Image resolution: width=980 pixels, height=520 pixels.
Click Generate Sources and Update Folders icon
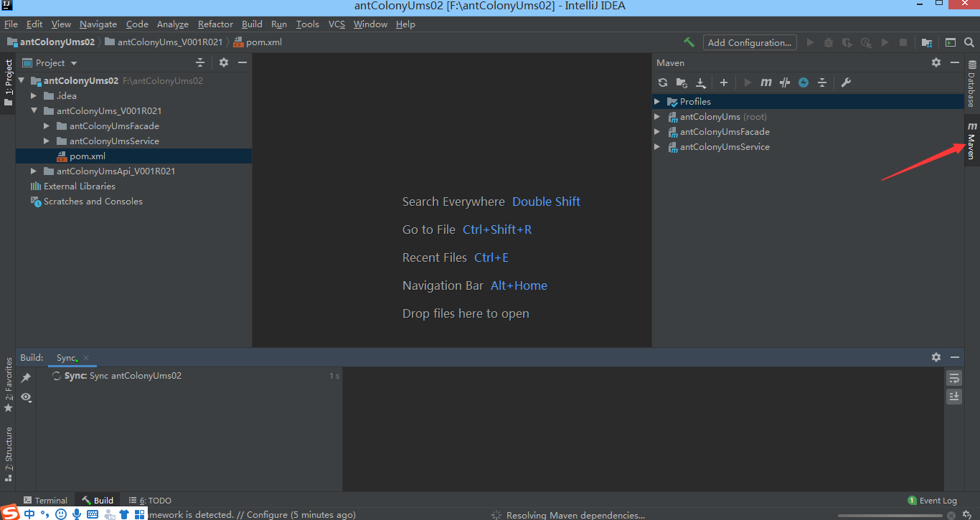[682, 82]
